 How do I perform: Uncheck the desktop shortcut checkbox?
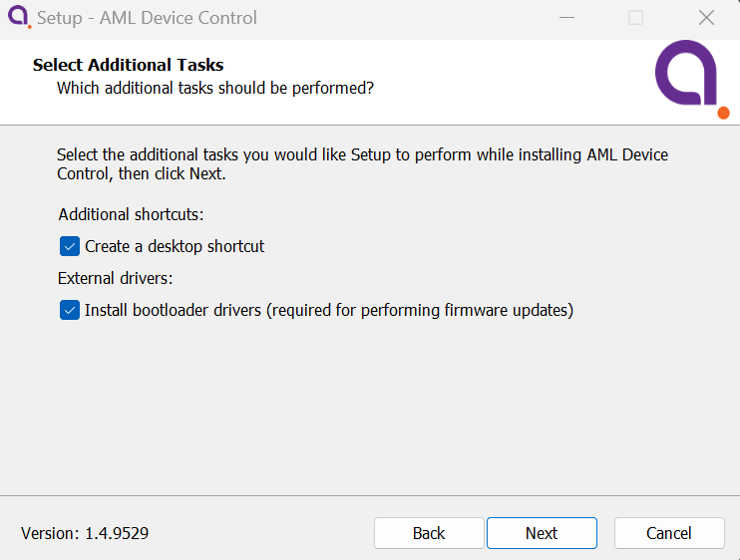[70, 246]
